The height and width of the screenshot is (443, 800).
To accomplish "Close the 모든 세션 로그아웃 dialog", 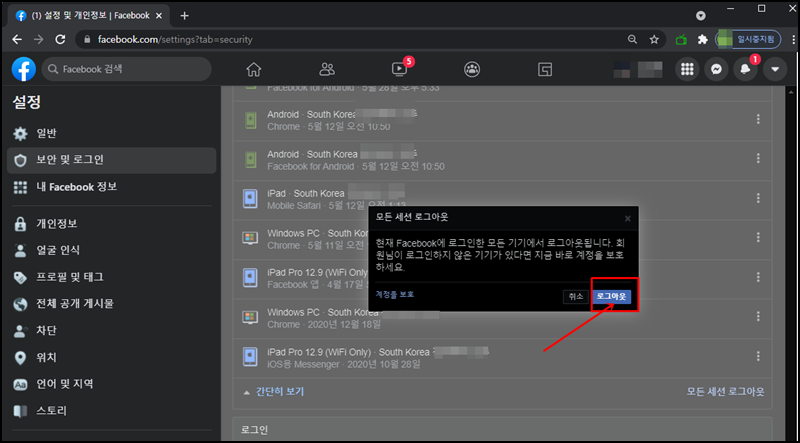I will tap(628, 218).
